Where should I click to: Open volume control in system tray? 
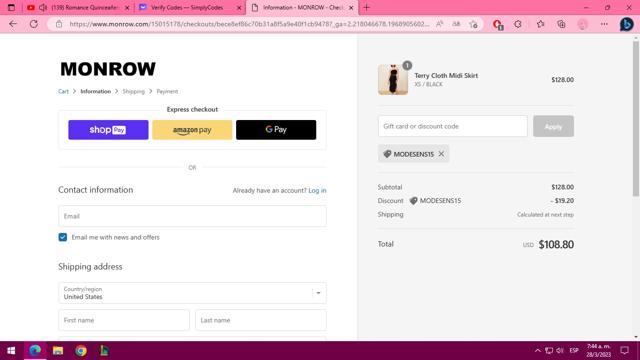[x=560, y=351]
